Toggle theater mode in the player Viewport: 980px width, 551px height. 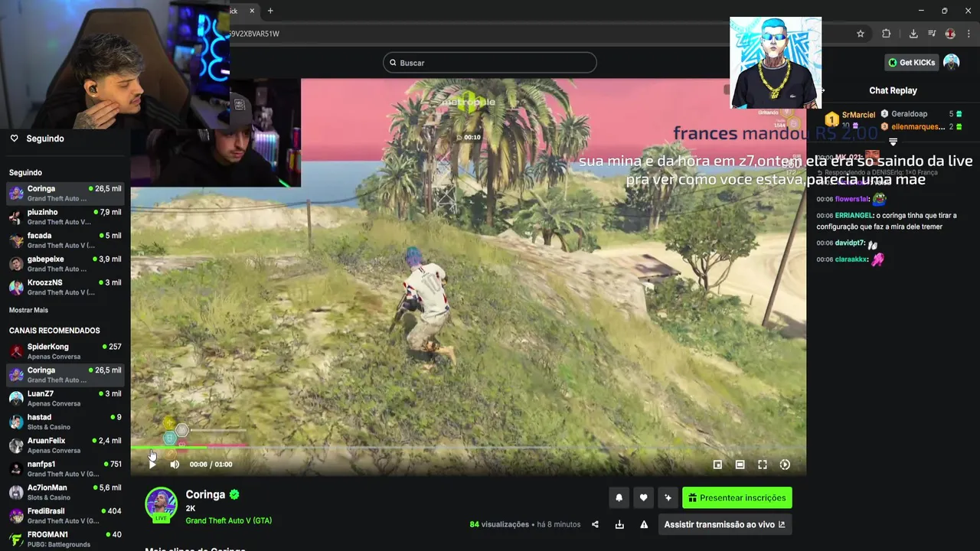pos(740,465)
